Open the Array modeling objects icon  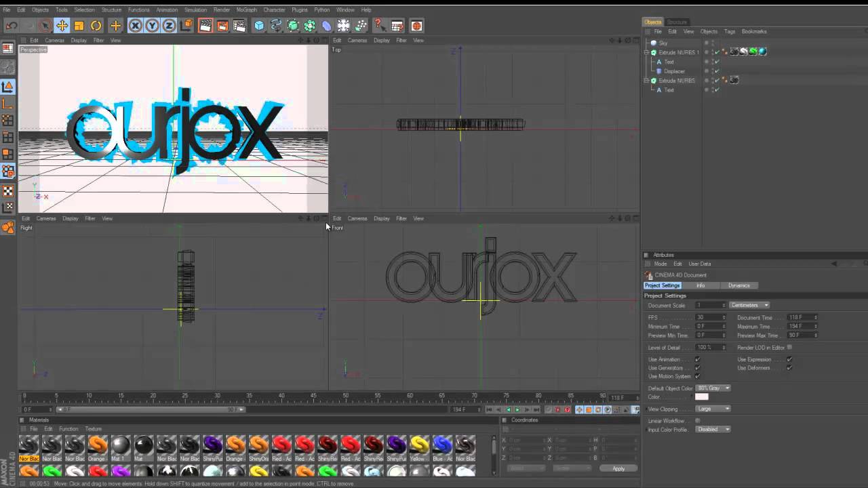[310, 26]
